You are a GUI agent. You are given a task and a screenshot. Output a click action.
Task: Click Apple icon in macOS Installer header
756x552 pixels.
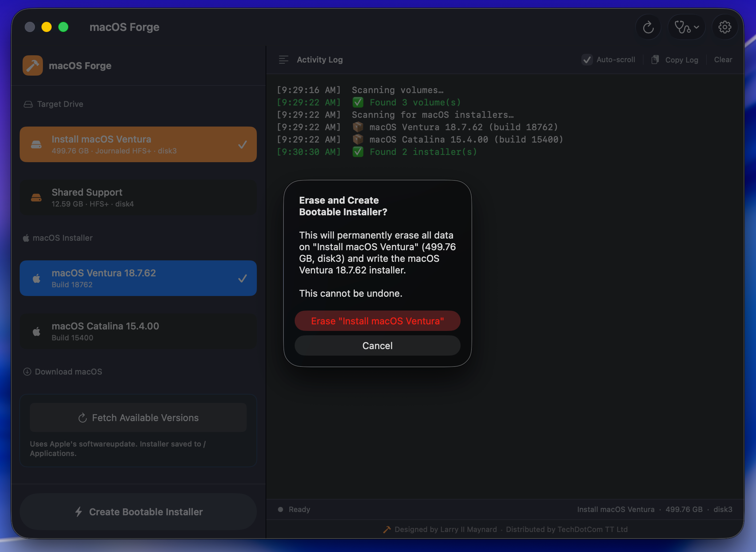pyautogui.click(x=26, y=238)
